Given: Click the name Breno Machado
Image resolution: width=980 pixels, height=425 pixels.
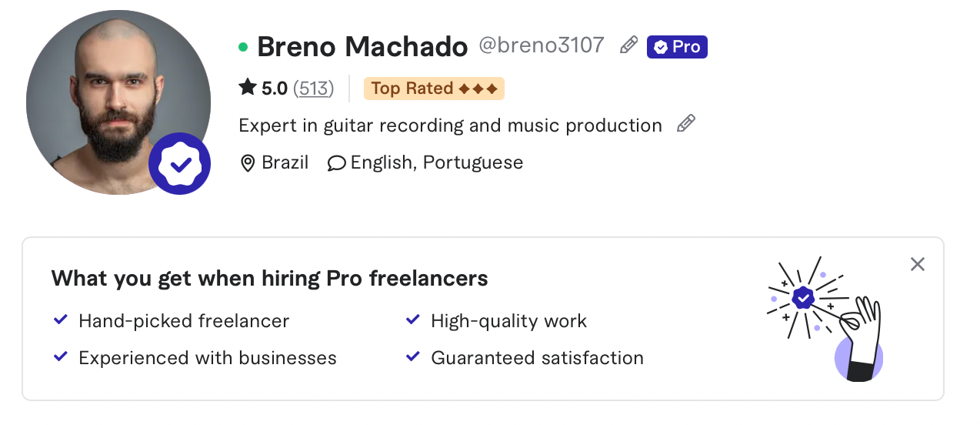Looking at the screenshot, I should coord(362,47).
